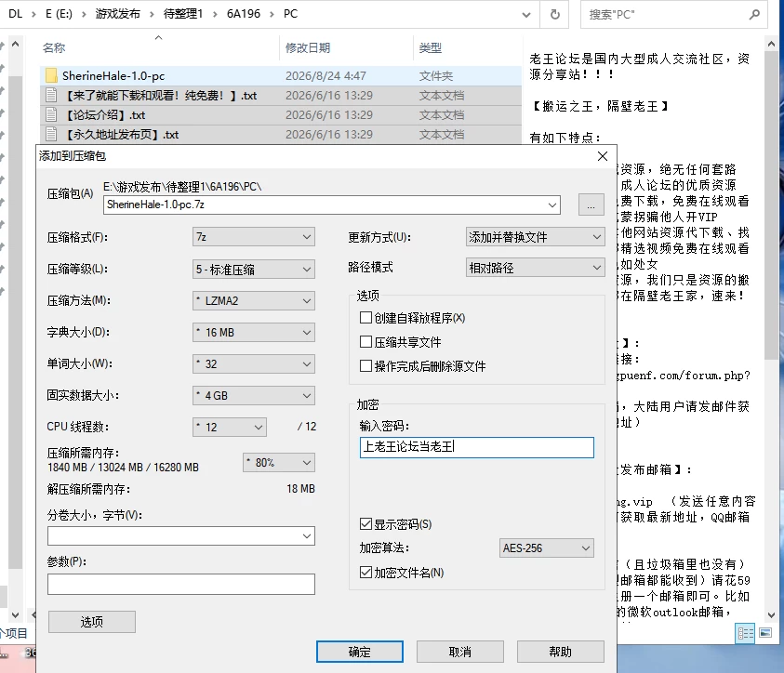Open the memory usage 80% dropdown

(278, 463)
